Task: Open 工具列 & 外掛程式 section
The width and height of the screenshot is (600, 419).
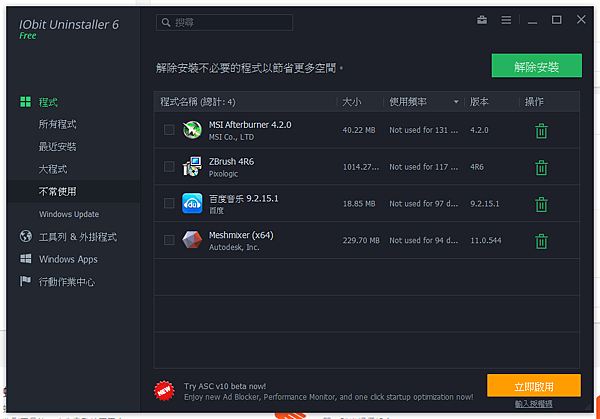Action: coord(78,237)
